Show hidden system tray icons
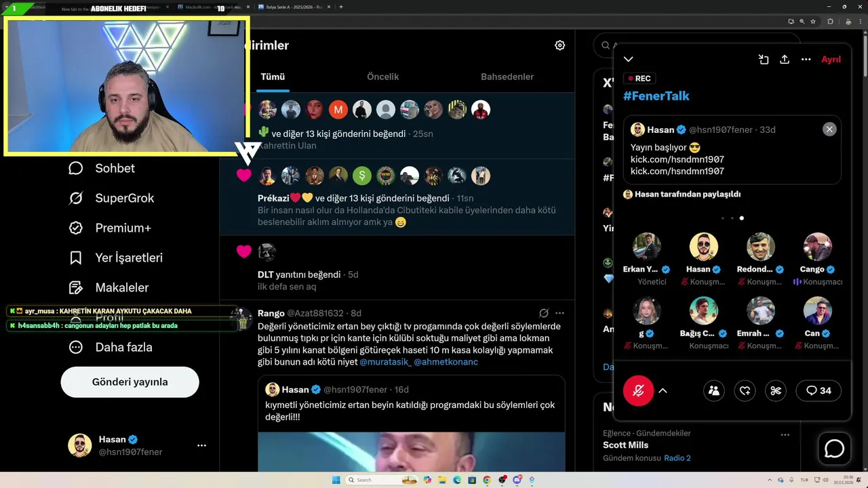This screenshot has height=488, width=868. click(x=769, y=480)
